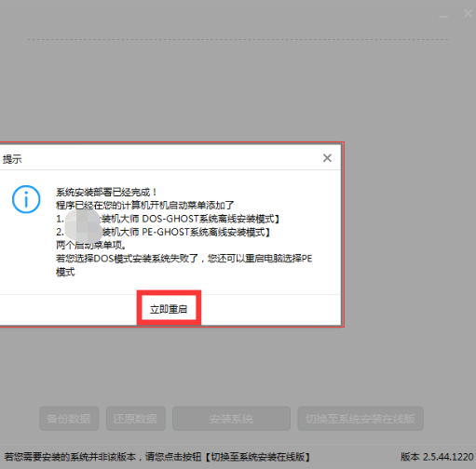Screen dimensions: 476x469
Task: Click the 备份数据 backup button
Action: [69, 419]
